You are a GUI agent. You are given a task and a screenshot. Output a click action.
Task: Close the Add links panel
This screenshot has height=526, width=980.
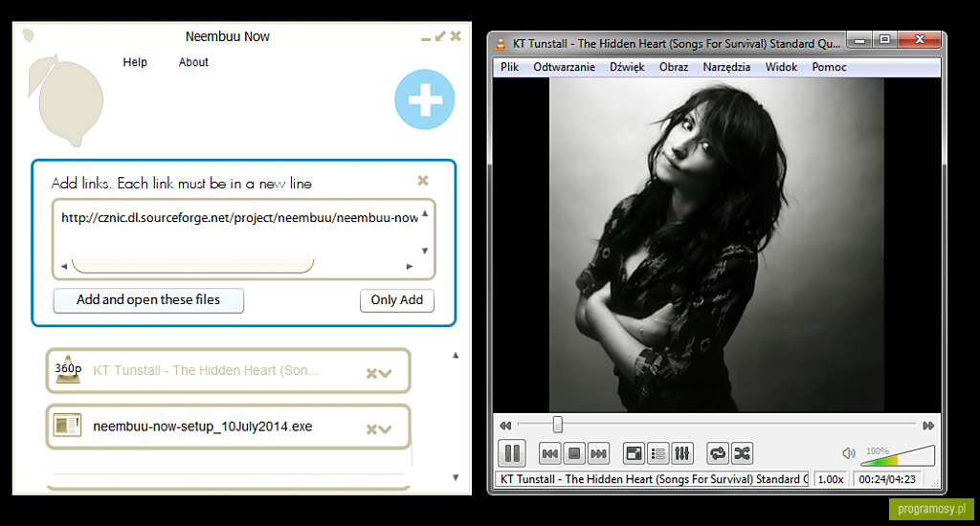pos(423,181)
